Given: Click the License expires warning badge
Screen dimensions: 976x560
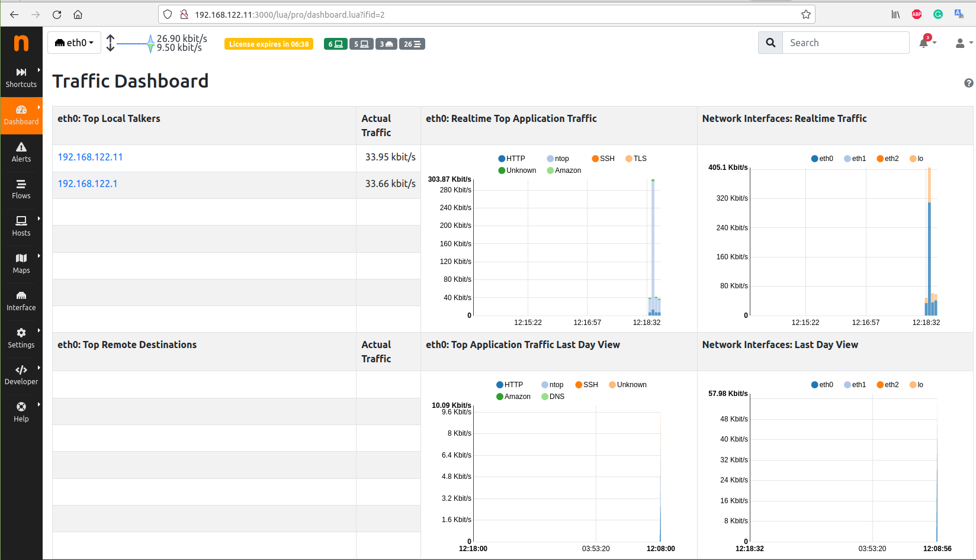Looking at the screenshot, I should coord(269,44).
